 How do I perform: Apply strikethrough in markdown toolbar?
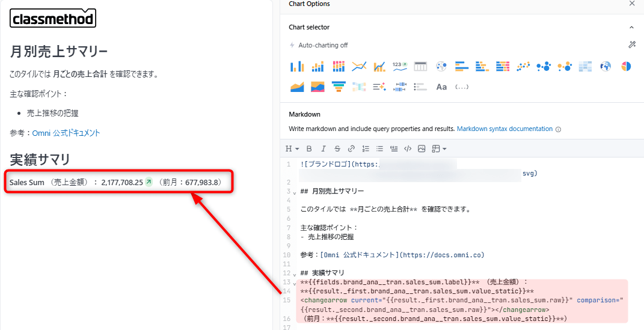337,148
